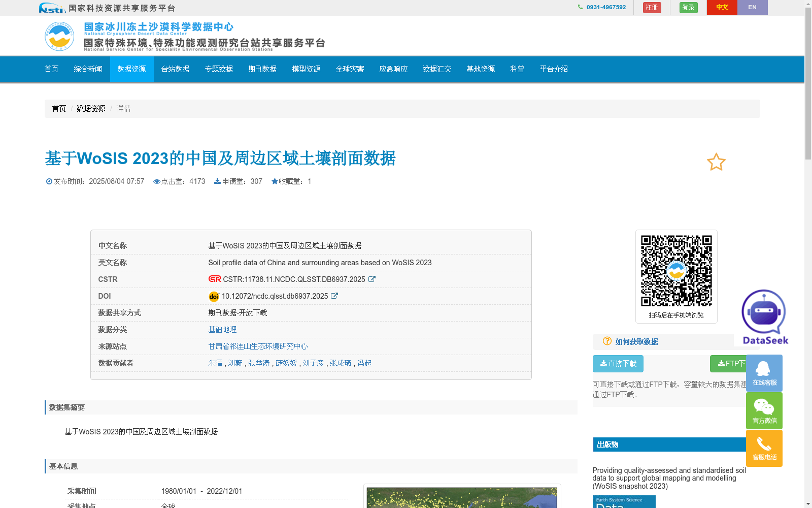Open the DataSeek robot assistant
812x508 pixels.
765,317
